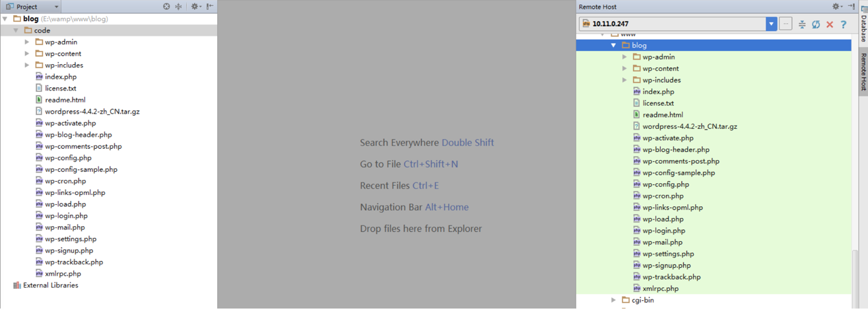Select wp-load.php in Project tree
Screen dimensions: 868x310
(x=65, y=204)
